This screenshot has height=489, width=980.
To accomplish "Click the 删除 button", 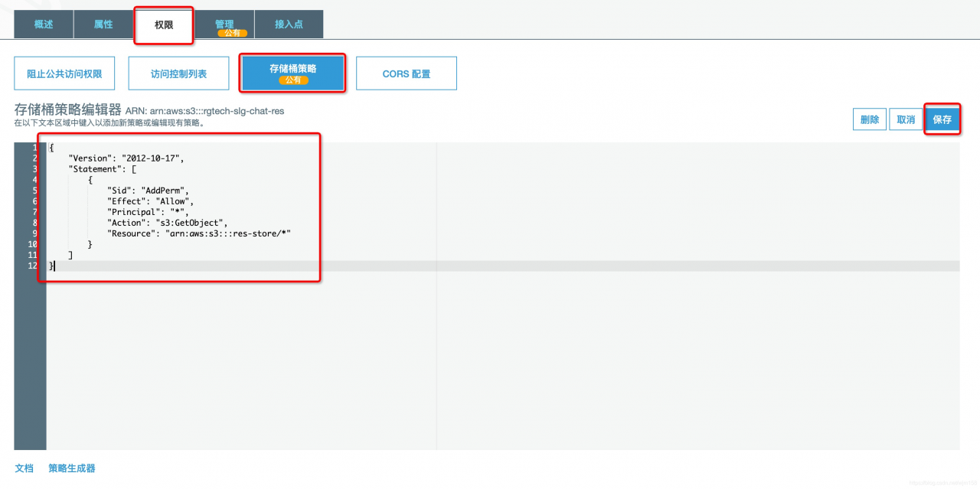I will click(870, 119).
